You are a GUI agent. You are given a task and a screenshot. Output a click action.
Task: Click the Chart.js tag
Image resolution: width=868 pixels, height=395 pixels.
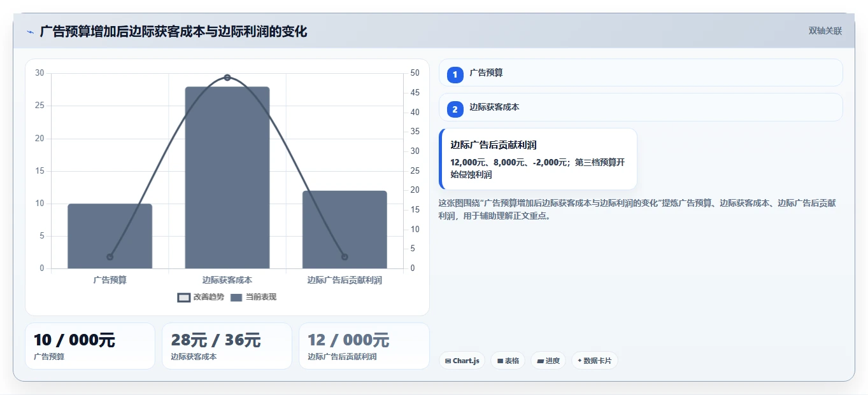tap(462, 361)
